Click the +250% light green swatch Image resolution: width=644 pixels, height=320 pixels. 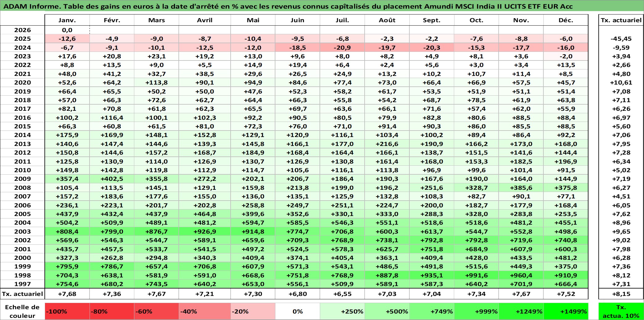pyautogui.click(x=342, y=311)
